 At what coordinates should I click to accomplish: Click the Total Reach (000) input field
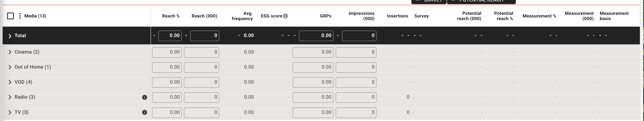coord(205,36)
